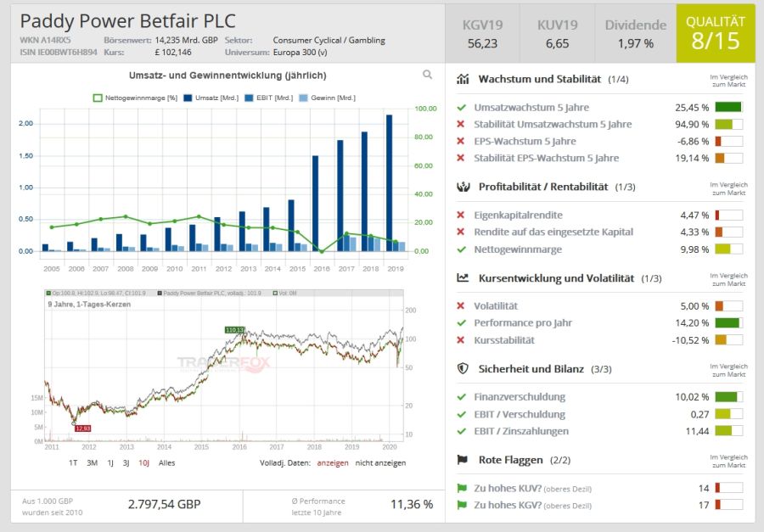The image size is (764, 532).
Task: Open the Finanzverschuldung criterion
Action: click(x=520, y=397)
